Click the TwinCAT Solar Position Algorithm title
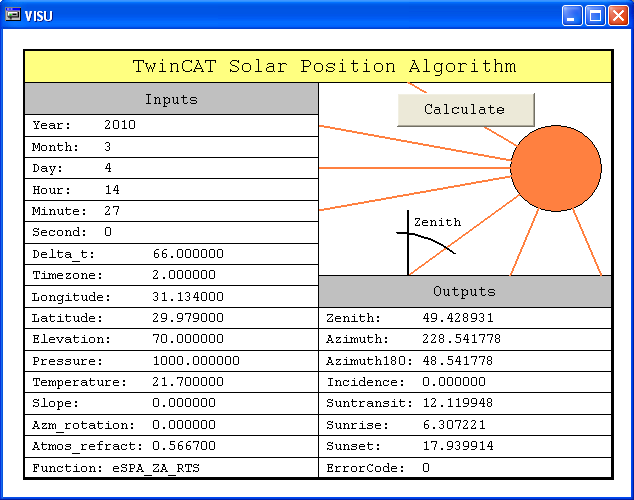Image resolution: width=634 pixels, height=500 pixels. (325, 66)
